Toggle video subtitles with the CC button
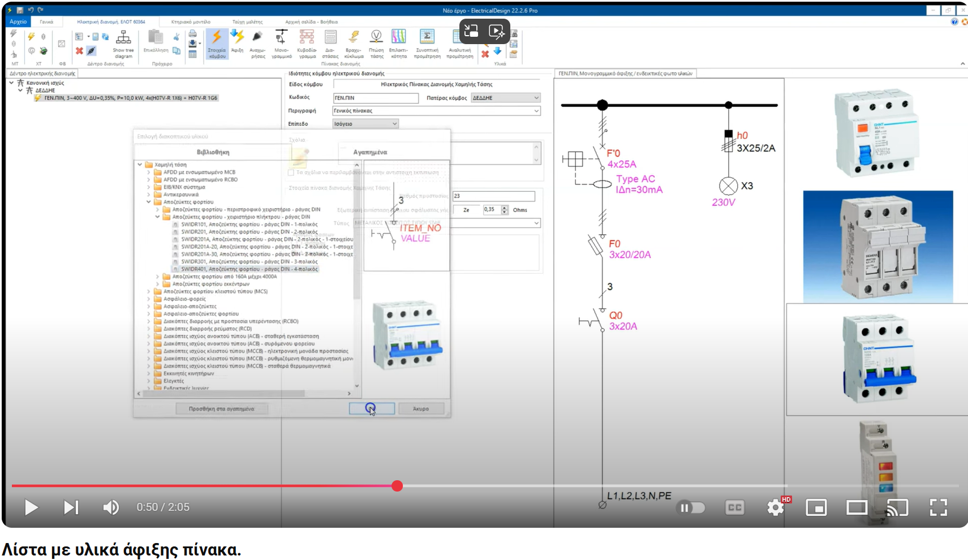This screenshot has width=968, height=560. (734, 507)
